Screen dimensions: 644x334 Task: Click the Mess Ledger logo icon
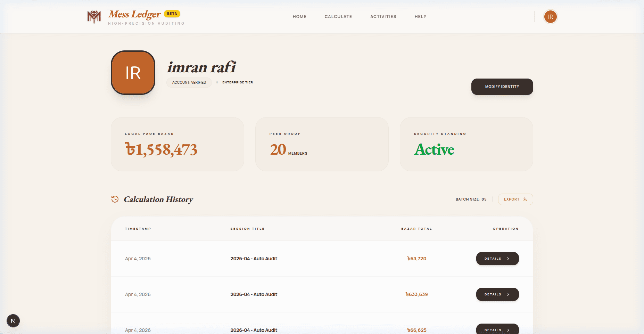(94, 16)
